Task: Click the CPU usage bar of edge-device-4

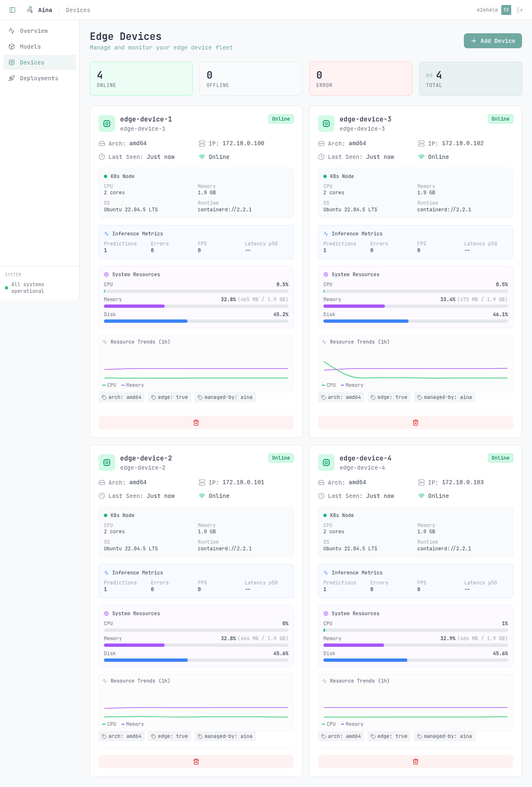Action: point(416,630)
